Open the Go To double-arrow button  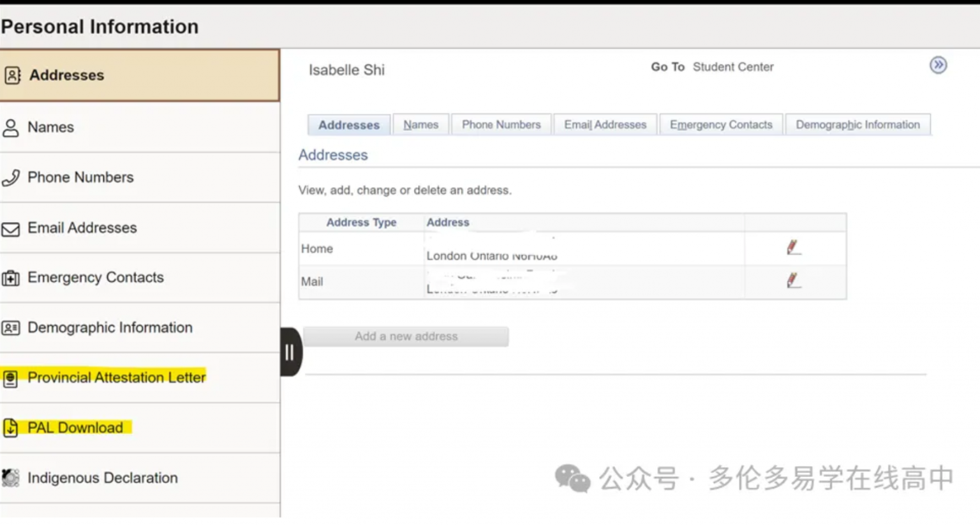coord(938,65)
